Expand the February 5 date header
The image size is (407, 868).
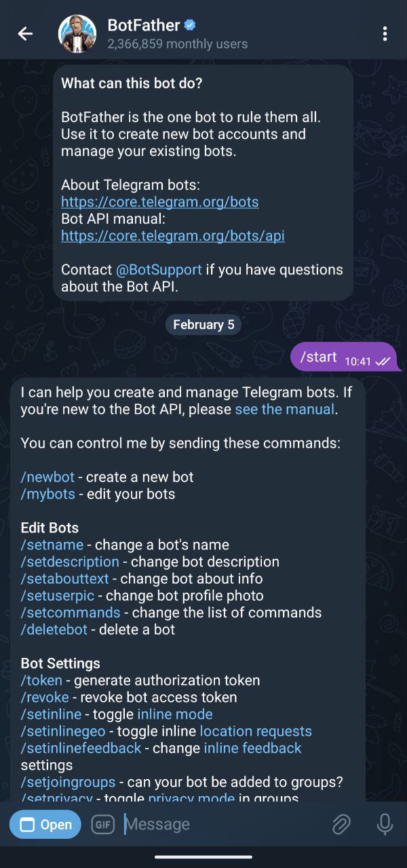pyautogui.click(x=203, y=324)
